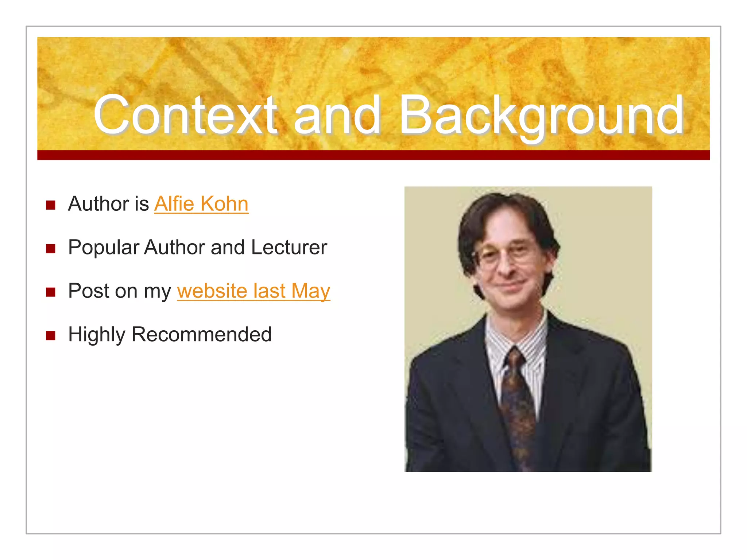Image resolution: width=747 pixels, height=560 pixels.
Task: Click the "Post on my" text
Action: tap(120, 291)
